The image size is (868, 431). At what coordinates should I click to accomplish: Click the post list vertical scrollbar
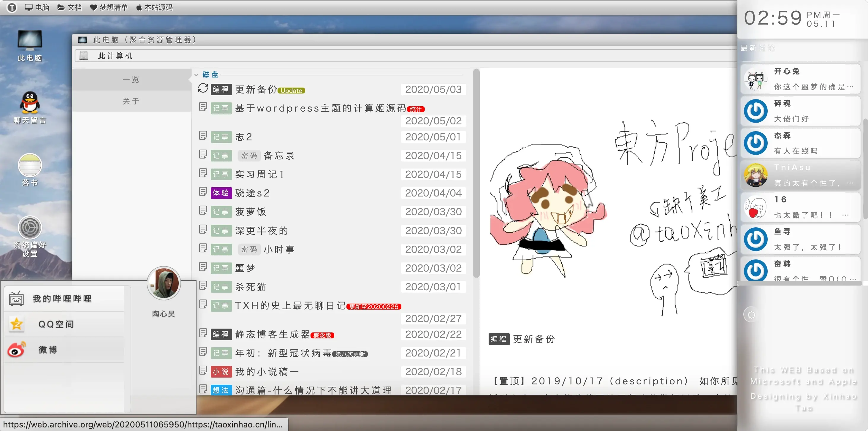coord(476,174)
